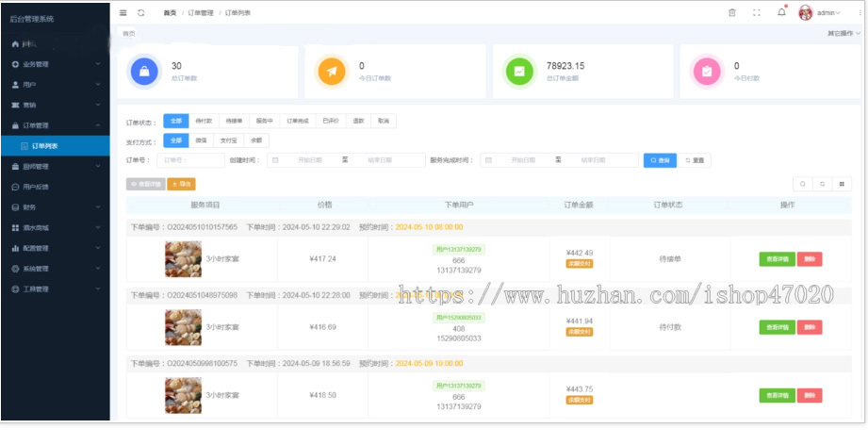Click the 财务 database icon in sidebar

coord(15,207)
